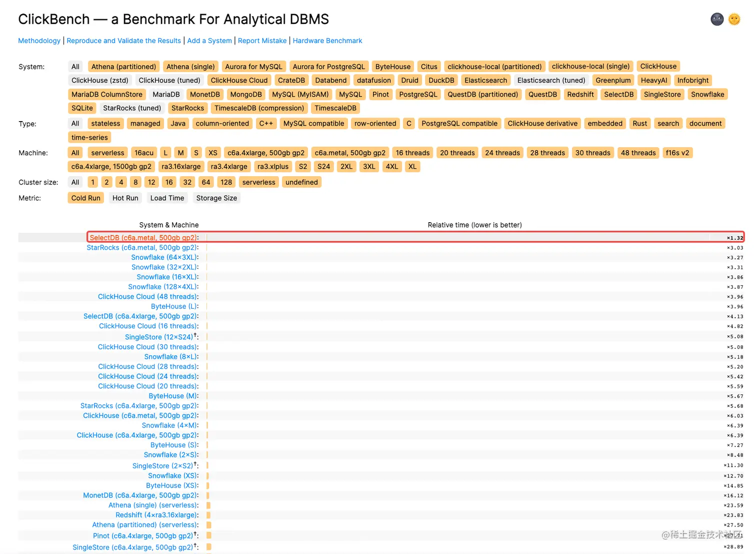Open Athena (partitioned) (serverless) result row
This screenshot has height=554, width=756.
[145, 525]
